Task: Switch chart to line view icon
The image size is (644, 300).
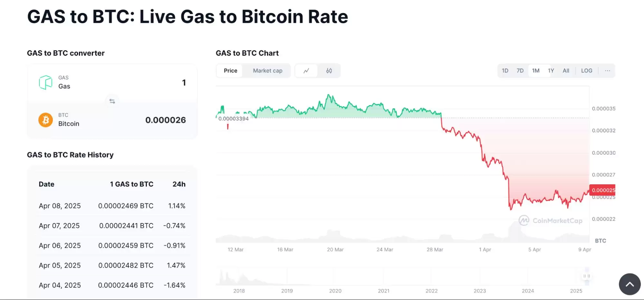Action: pos(306,71)
